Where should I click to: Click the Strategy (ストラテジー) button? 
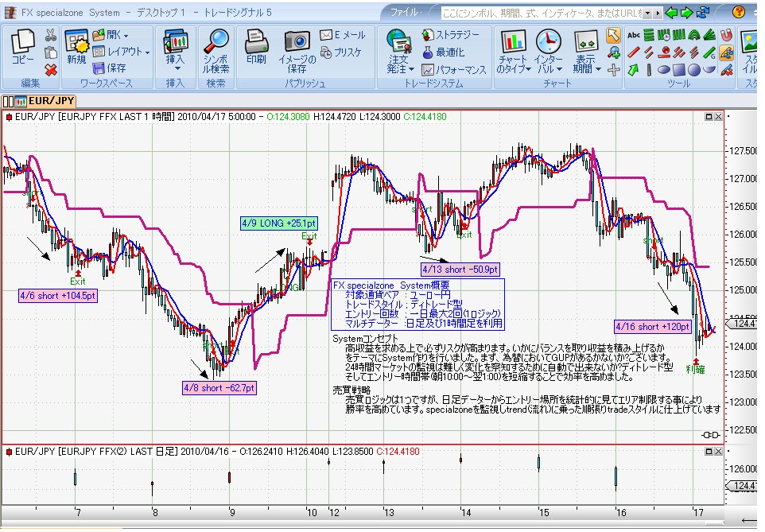pyautogui.click(x=450, y=35)
